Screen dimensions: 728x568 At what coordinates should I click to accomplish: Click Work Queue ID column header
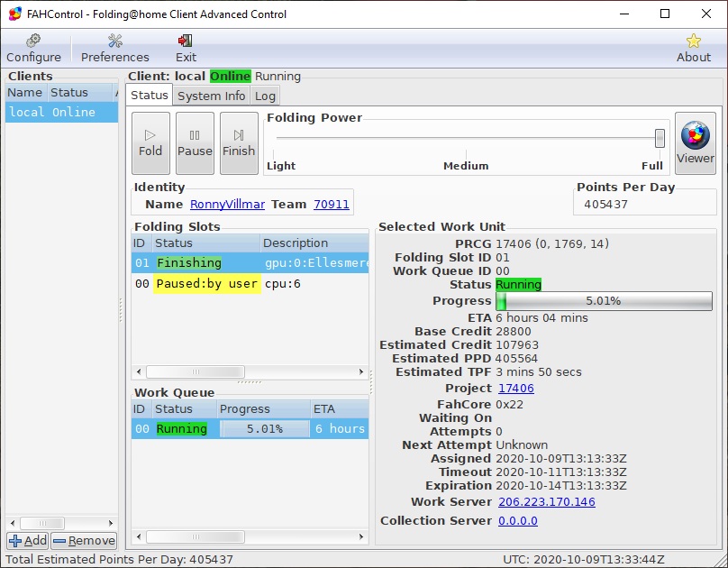[x=141, y=408]
